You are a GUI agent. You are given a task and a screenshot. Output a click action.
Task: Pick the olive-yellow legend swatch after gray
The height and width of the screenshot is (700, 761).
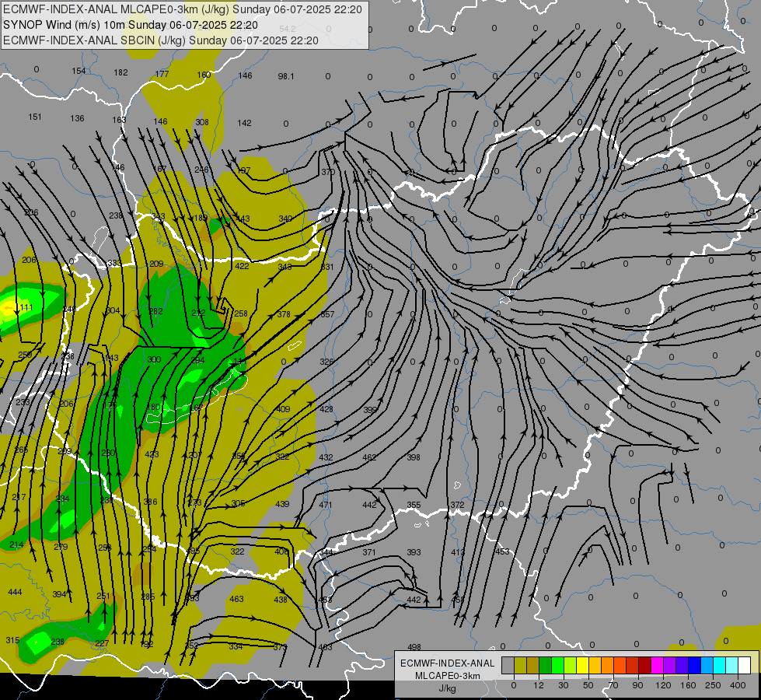pos(520,665)
